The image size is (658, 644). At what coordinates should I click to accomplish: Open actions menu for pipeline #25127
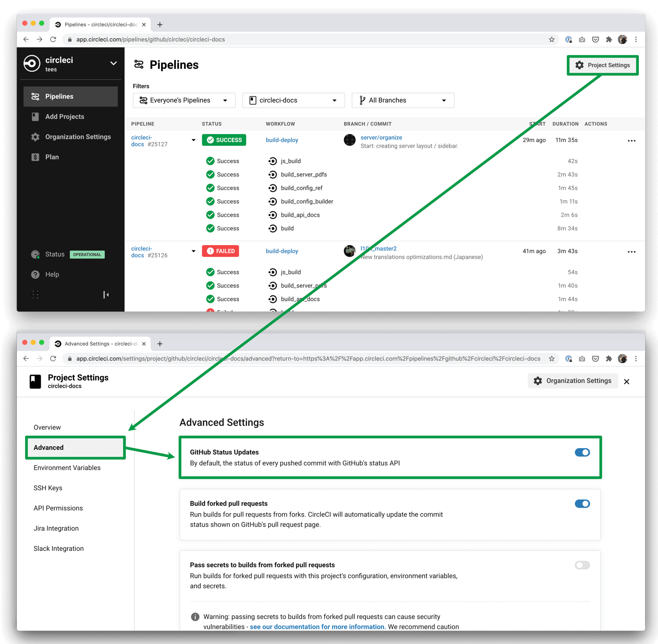click(x=631, y=141)
